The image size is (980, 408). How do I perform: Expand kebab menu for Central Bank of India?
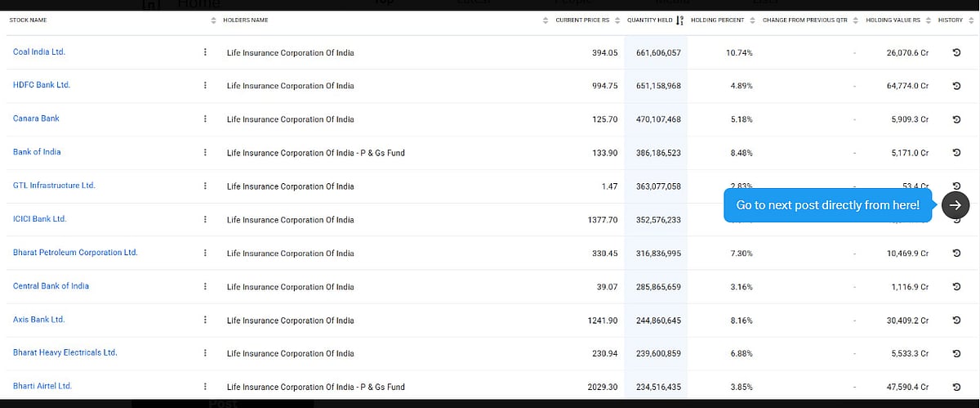pos(205,287)
